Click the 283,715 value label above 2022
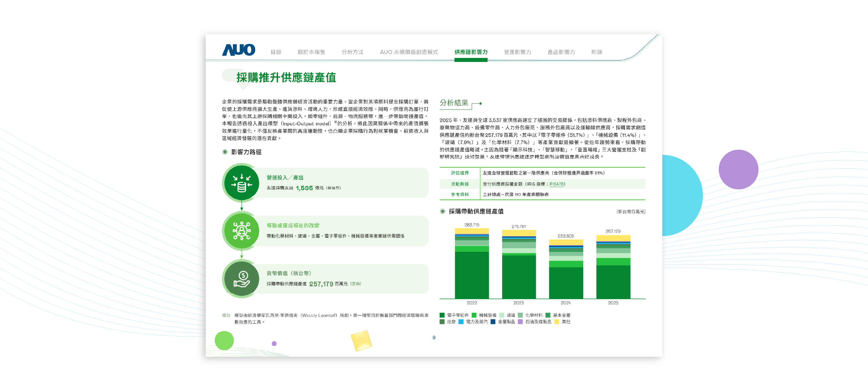 point(472,225)
